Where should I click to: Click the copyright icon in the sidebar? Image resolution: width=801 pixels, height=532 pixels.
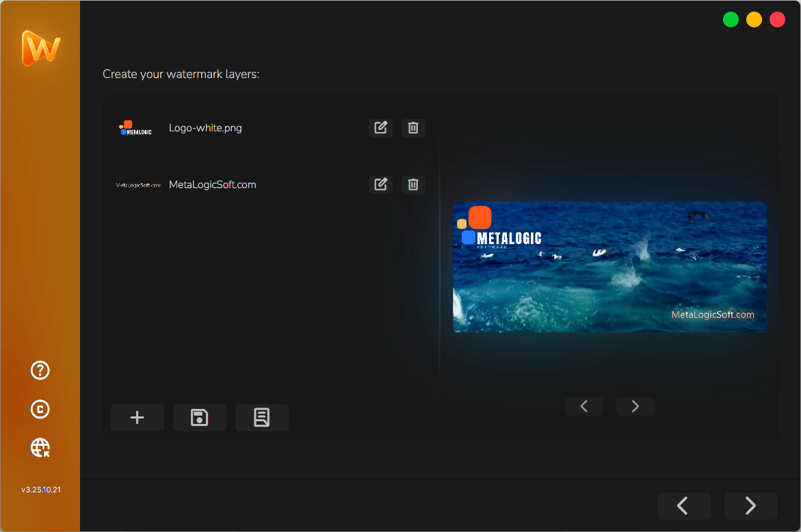click(x=40, y=409)
